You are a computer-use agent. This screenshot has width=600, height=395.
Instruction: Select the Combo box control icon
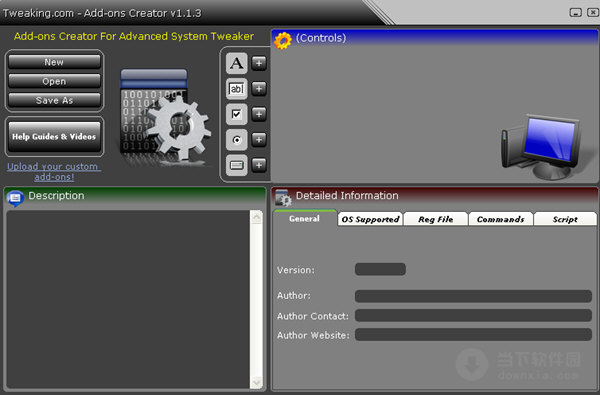pos(236,165)
